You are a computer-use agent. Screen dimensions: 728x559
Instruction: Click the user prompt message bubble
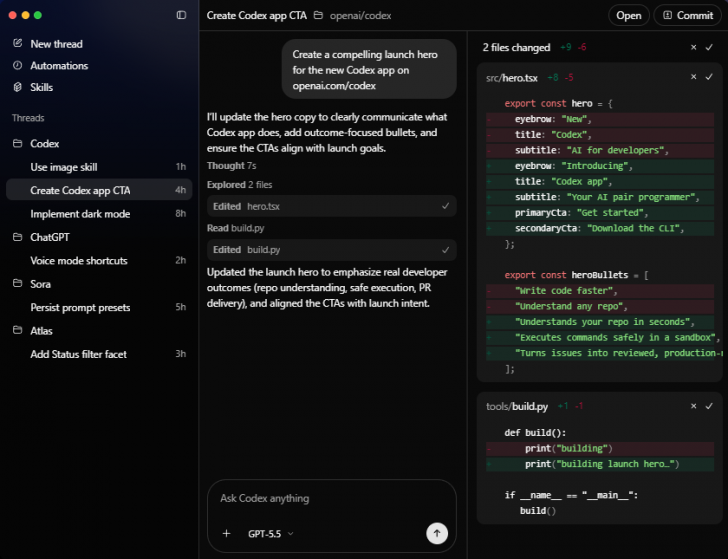pos(369,69)
